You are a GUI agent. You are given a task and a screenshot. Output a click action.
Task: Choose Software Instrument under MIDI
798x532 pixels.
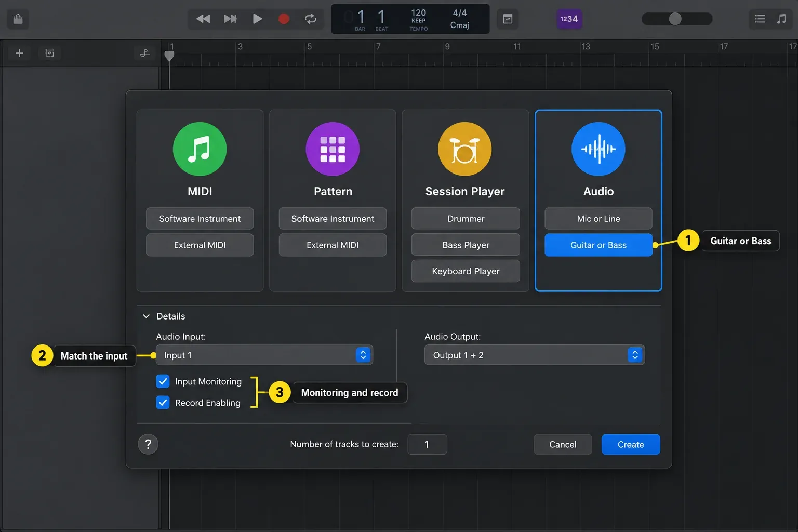[x=200, y=219]
